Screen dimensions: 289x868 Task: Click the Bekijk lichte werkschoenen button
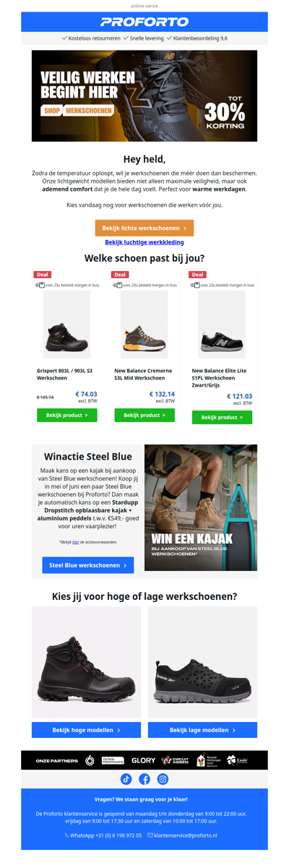point(144,228)
